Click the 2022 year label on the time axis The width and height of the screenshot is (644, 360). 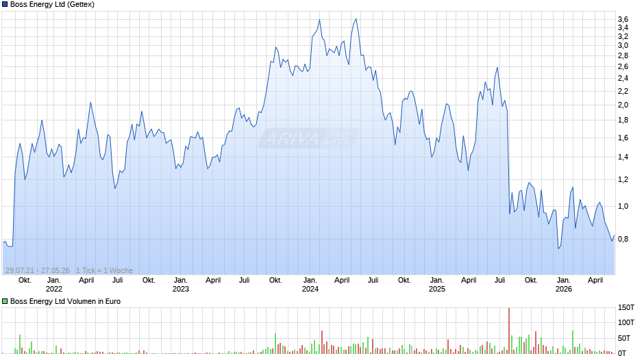click(54, 289)
